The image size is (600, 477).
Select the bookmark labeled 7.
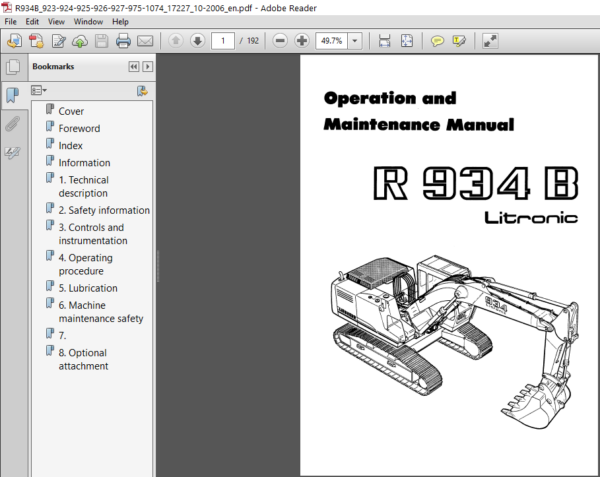click(x=62, y=336)
